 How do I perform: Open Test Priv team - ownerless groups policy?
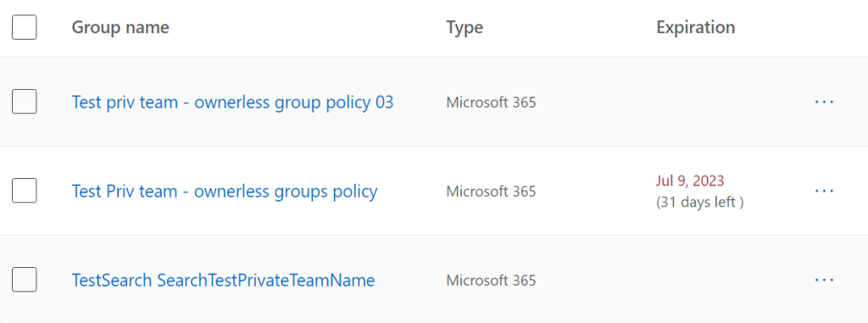click(x=225, y=192)
